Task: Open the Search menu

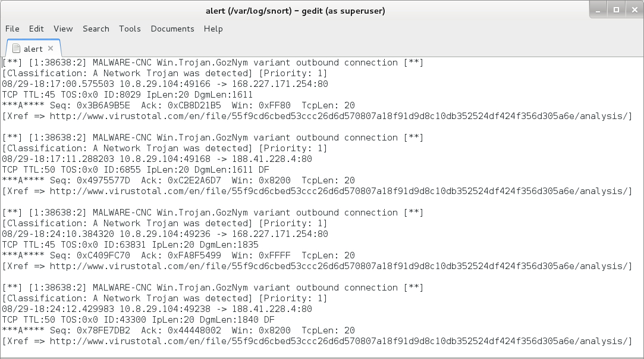Action: (x=96, y=29)
